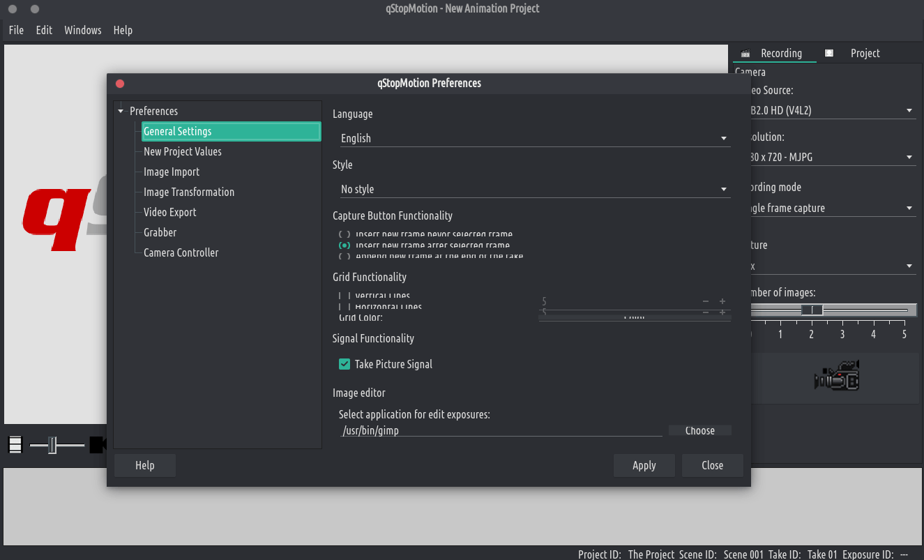Select General Settings in the preferences tree
This screenshot has height=560, width=924.
pyautogui.click(x=231, y=131)
